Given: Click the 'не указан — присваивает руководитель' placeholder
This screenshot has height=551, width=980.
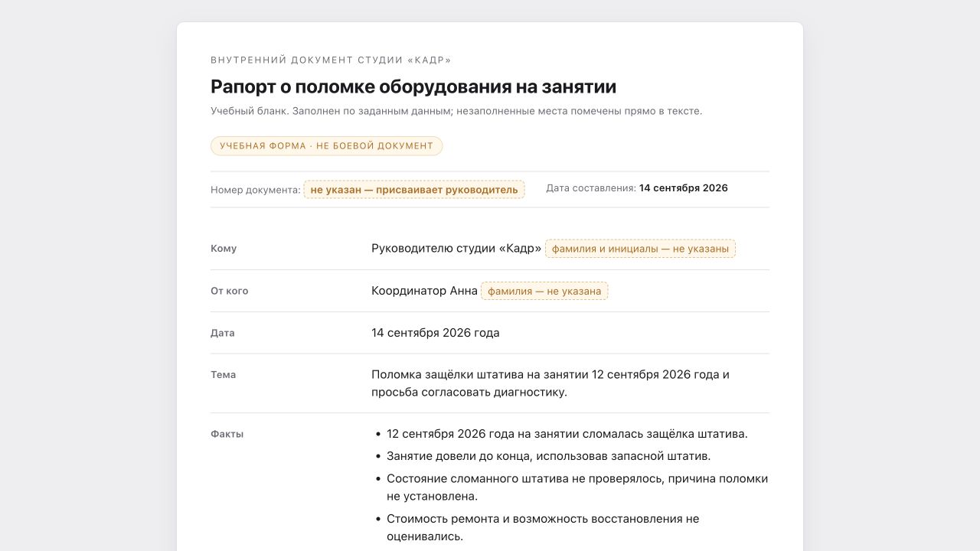Looking at the screenshot, I should coord(414,190).
